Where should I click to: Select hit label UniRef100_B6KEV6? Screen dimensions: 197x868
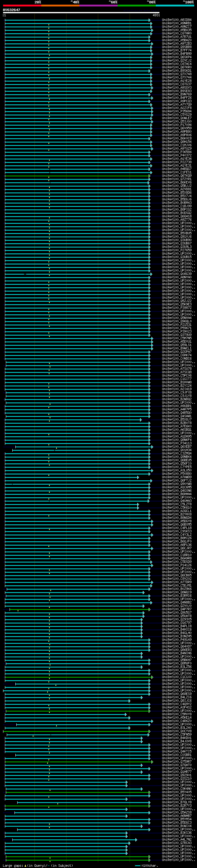pyautogui.click(x=176, y=182)
